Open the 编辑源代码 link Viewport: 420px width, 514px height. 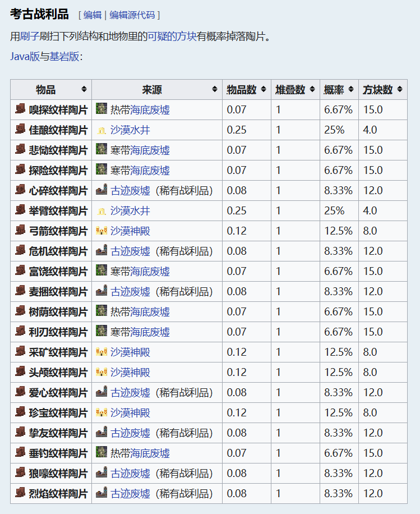coord(132,15)
